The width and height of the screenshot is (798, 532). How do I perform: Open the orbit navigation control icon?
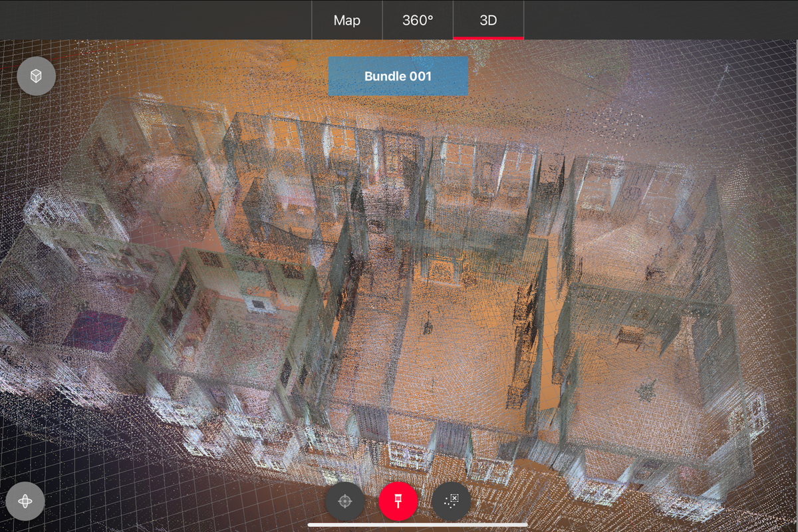coord(25,501)
